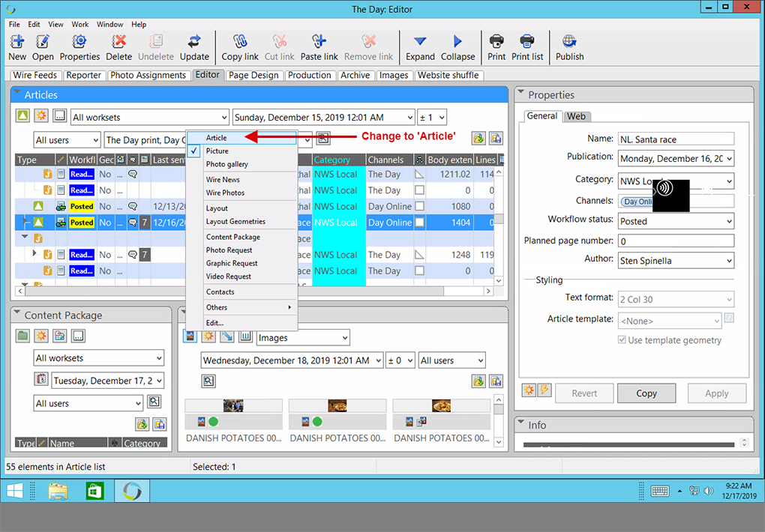Click the lightning bolt icon beside Revert
This screenshot has width=765, height=532.
(x=544, y=390)
